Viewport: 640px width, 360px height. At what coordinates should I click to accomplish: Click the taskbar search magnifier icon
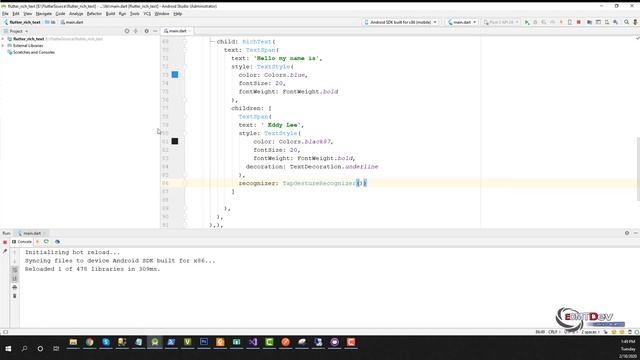pos(24,349)
